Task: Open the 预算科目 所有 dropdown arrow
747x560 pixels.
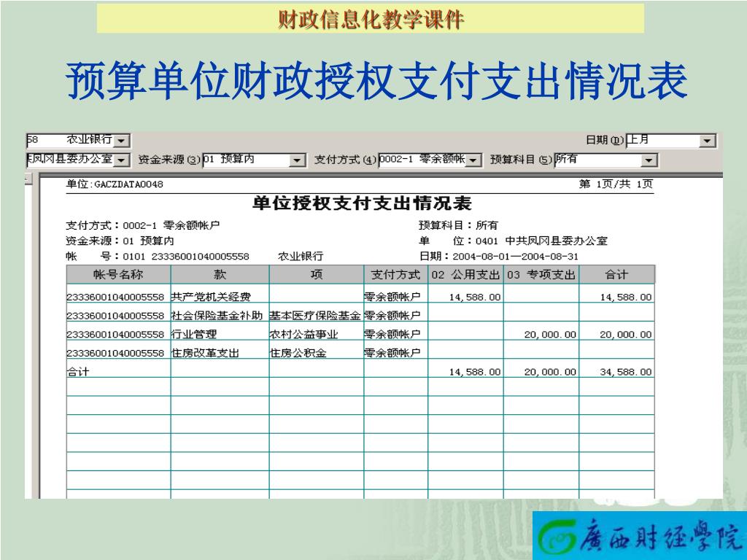Action: (649, 160)
